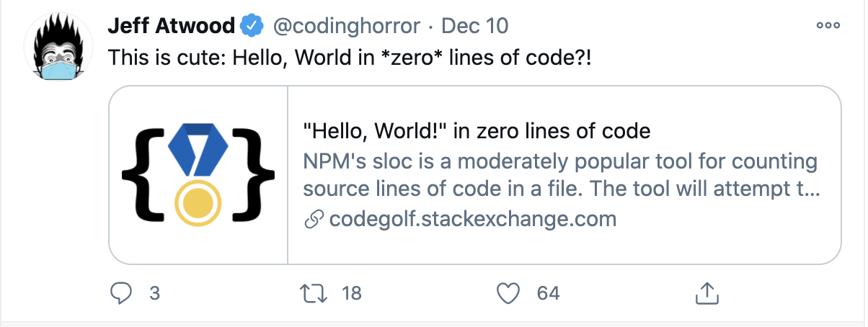Open Jeff Atwood's profile avatar
Viewport: 868px width, 327px height.
59,46
